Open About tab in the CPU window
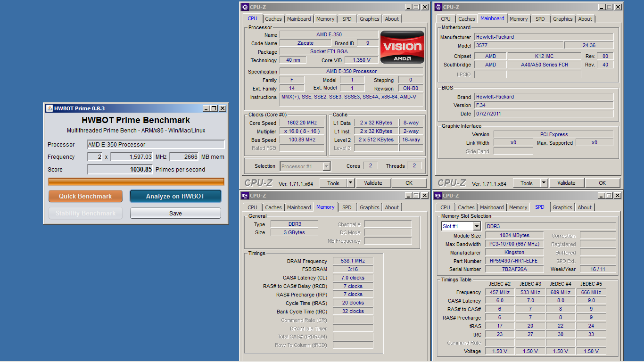This screenshot has height=362, width=644. 392,19
